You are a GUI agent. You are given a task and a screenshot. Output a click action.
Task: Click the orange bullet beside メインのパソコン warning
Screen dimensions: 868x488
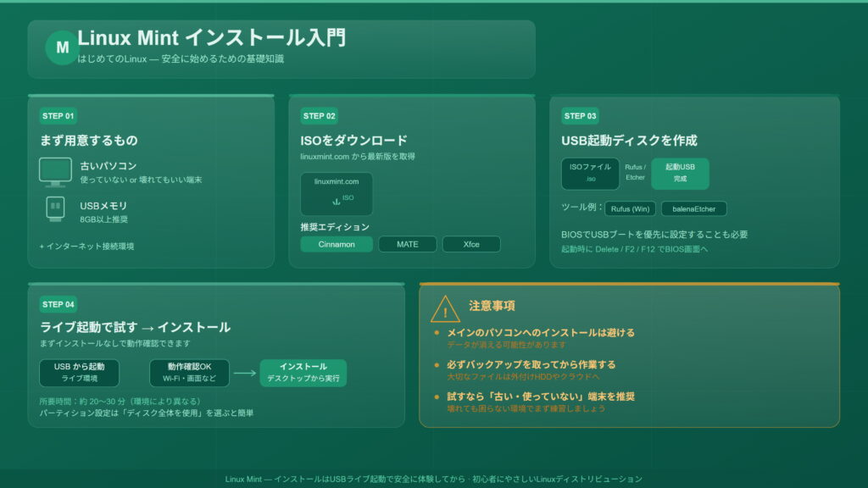[x=437, y=333]
